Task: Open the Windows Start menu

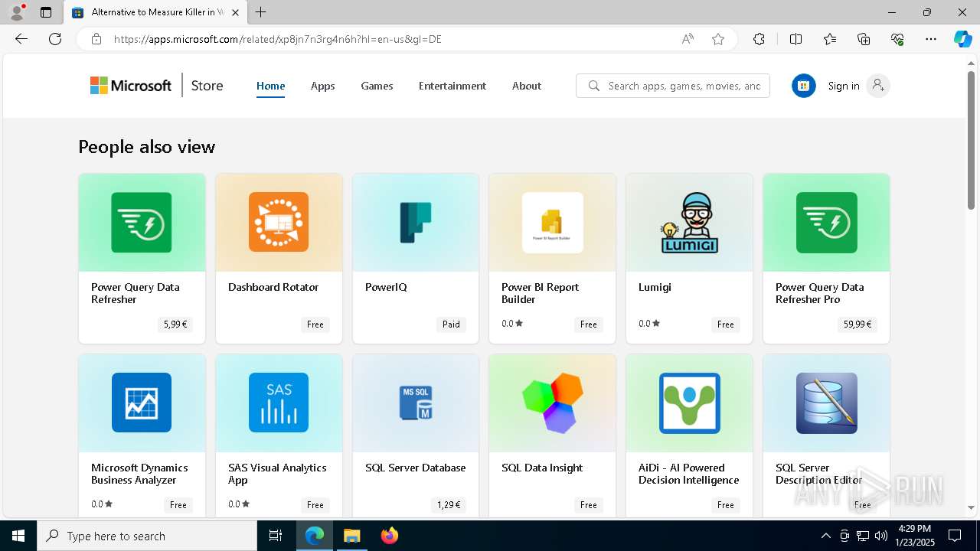Action: coord(18,536)
